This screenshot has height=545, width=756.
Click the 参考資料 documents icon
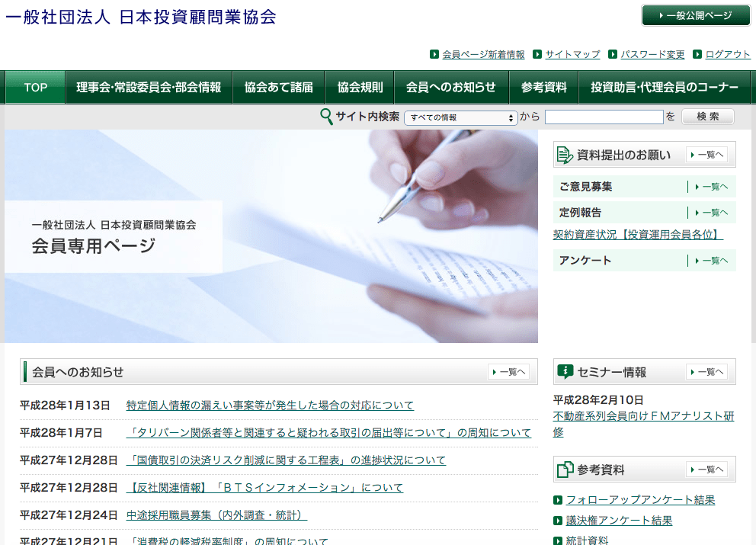pyautogui.click(x=565, y=470)
